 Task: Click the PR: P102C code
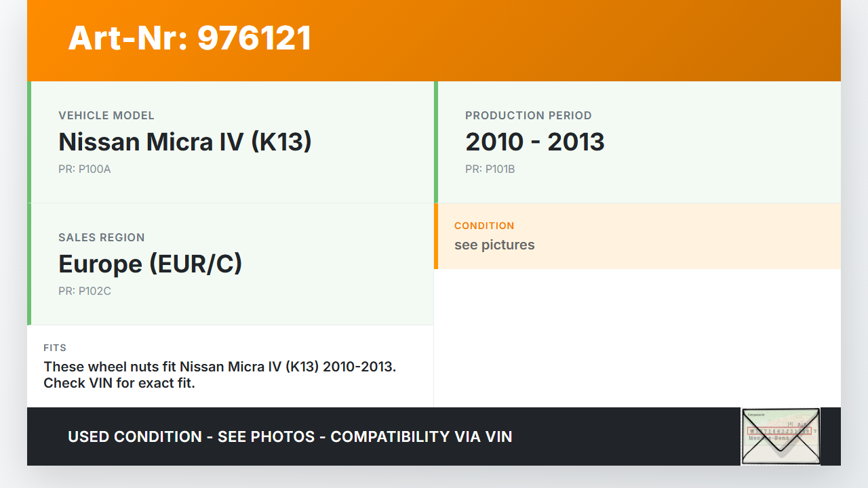pos(85,291)
